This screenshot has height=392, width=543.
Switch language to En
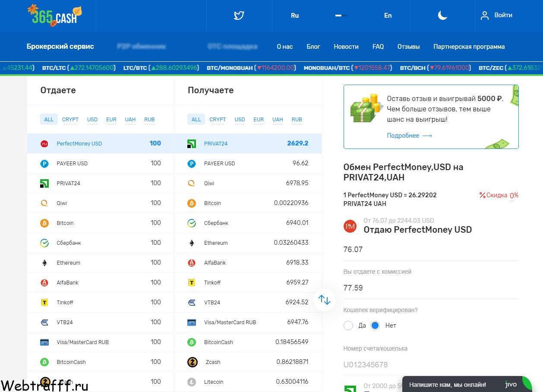[388, 16]
